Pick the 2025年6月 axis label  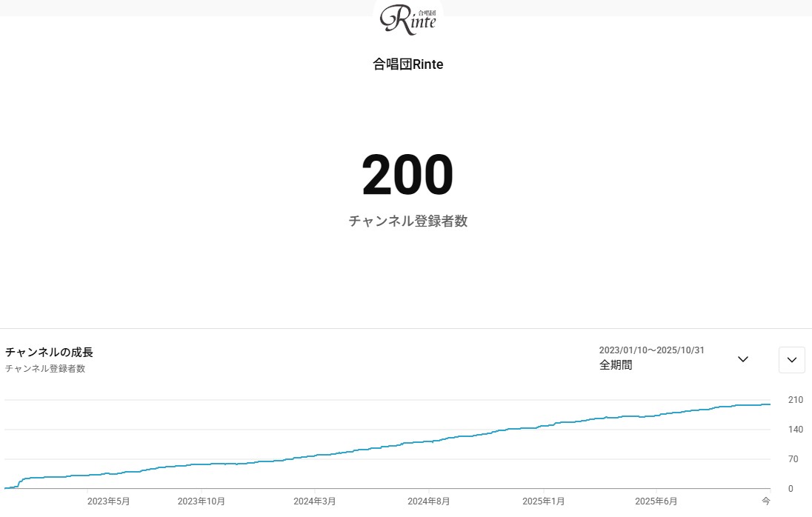coord(656,501)
